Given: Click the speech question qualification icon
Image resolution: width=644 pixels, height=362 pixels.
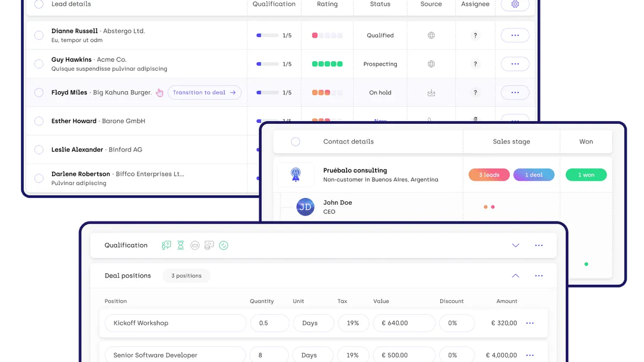Looking at the screenshot, I should (166, 245).
